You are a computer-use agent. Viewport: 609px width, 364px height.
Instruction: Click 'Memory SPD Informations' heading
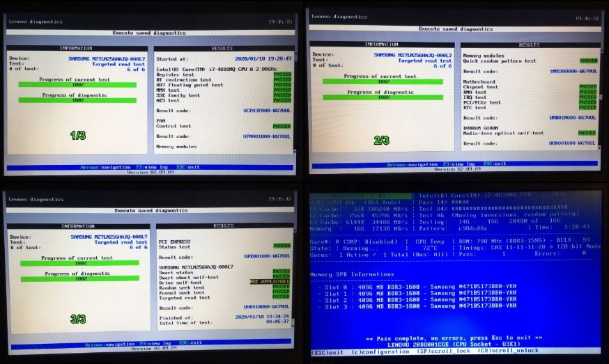(x=352, y=274)
